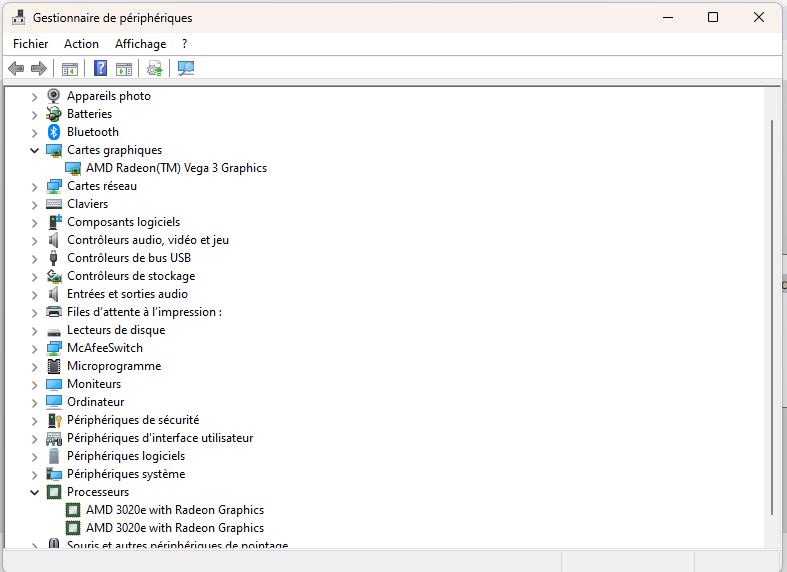Maximize the Gestionnaire de périphériques window

[x=713, y=18]
